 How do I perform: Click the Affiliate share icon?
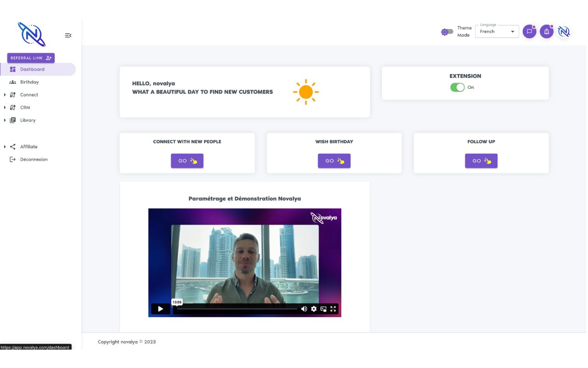13,147
